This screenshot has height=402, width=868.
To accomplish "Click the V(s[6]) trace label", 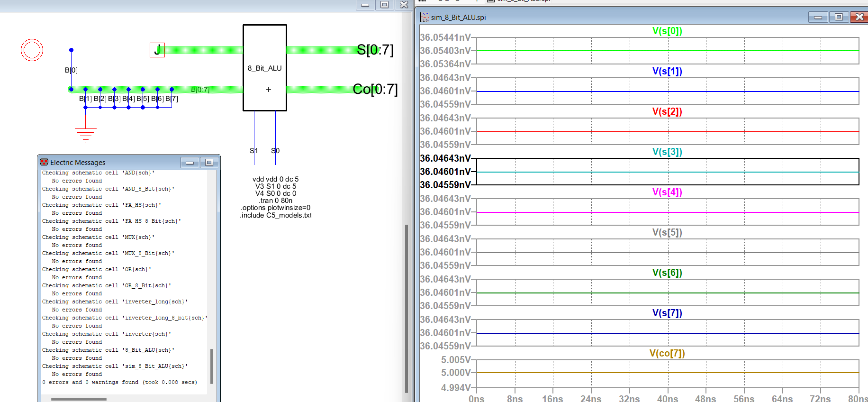I will [667, 273].
